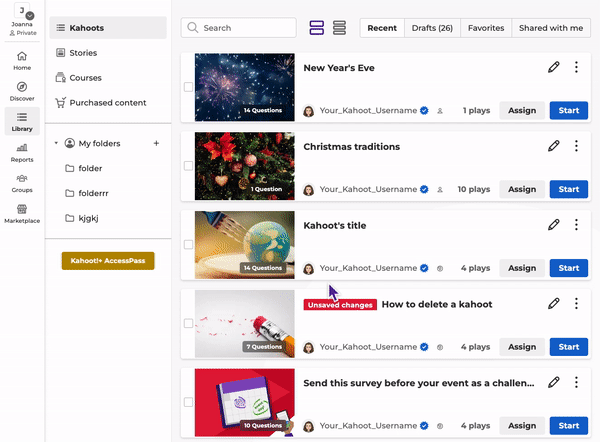Viewport: 600px width, 442px height.
Task: Open the globe Kahoot's title thumbnail
Action: (x=245, y=245)
